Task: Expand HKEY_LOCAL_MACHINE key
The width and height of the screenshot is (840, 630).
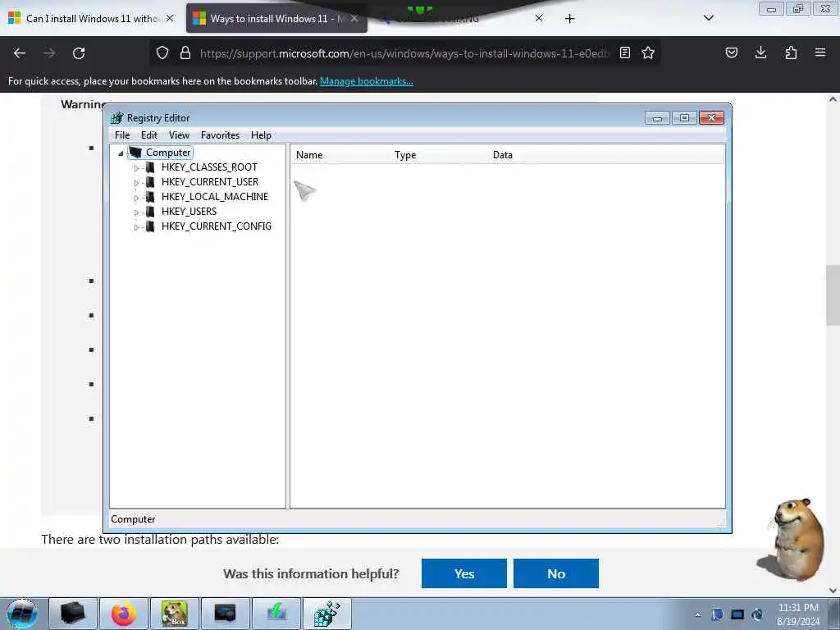Action: [136, 198]
